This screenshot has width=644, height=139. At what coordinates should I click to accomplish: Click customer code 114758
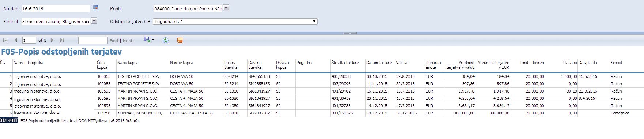(103, 113)
